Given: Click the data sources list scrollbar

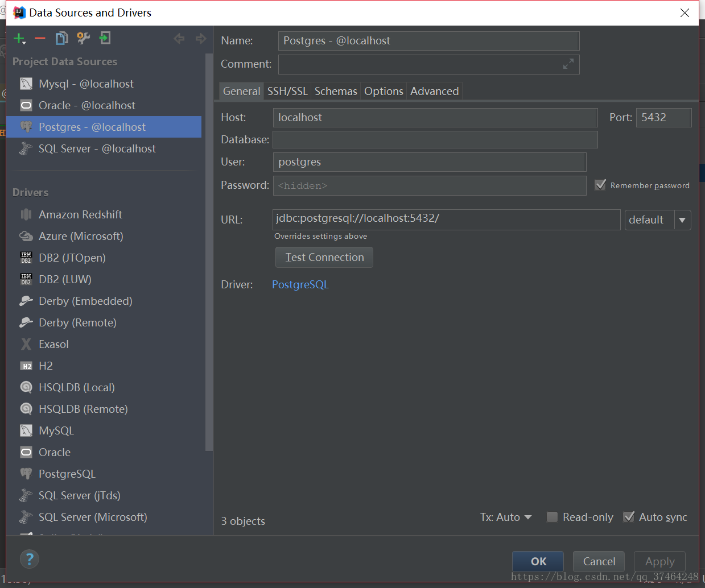Looking at the screenshot, I should pyautogui.click(x=209, y=253).
